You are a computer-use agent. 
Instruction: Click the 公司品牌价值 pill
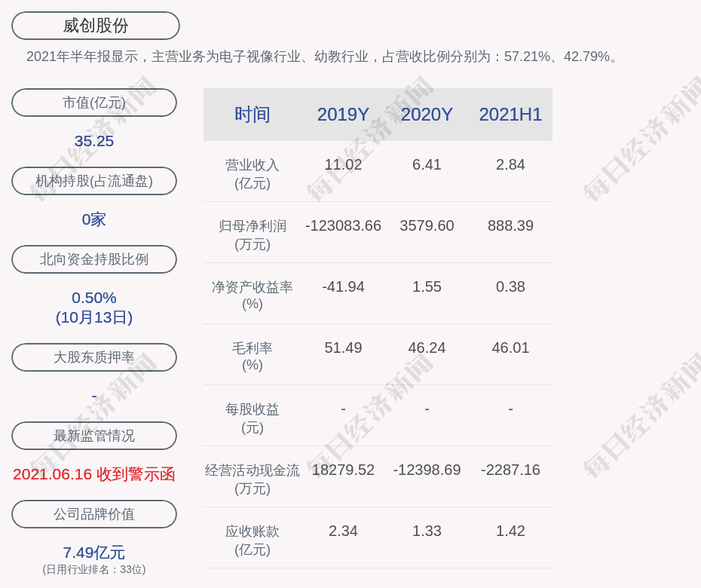94,514
